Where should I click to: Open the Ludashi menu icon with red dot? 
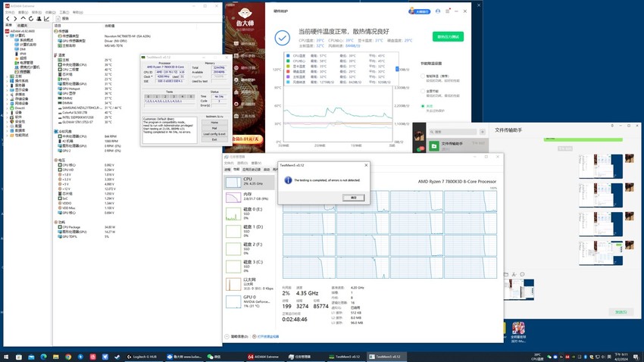[x=447, y=11]
